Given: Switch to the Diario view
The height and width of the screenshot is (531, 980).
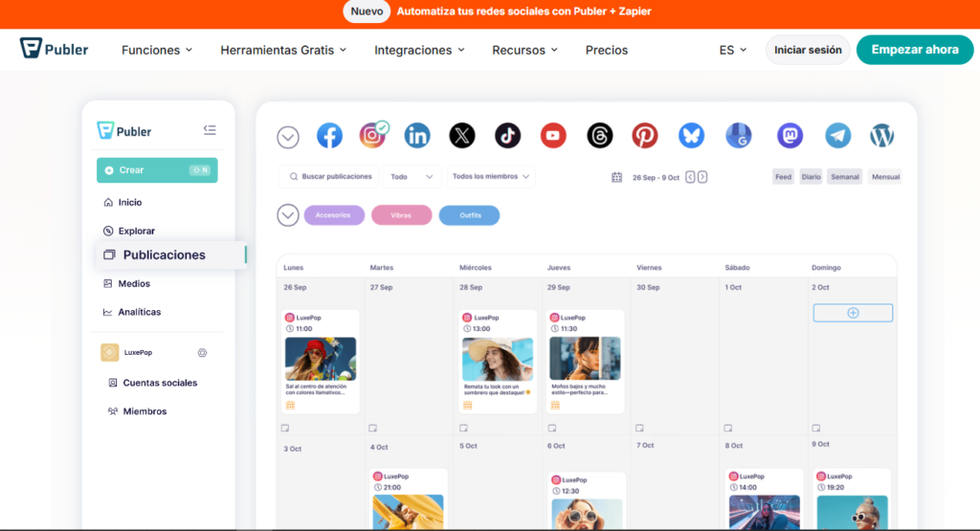Looking at the screenshot, I should (812, 177).
